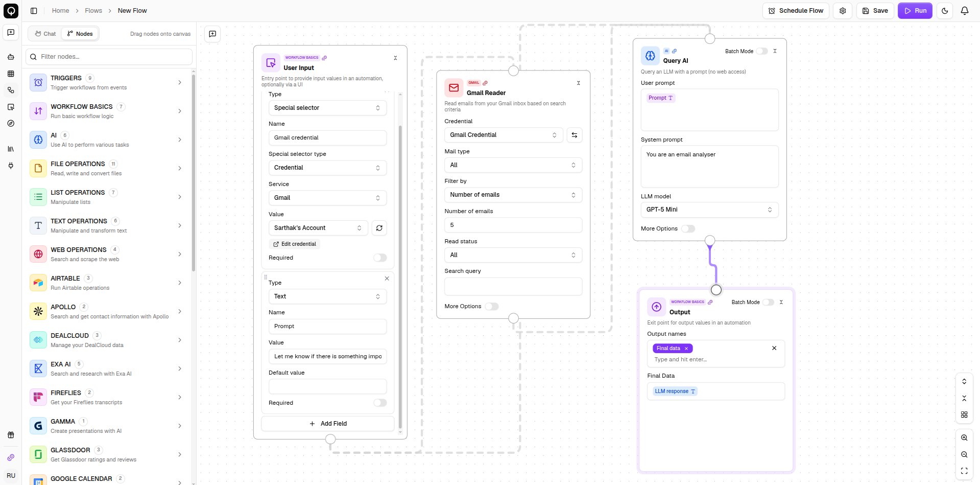Click Add Field in User Input
The width and height of the screenshot is (980, 485).
(x=327, y=424)
